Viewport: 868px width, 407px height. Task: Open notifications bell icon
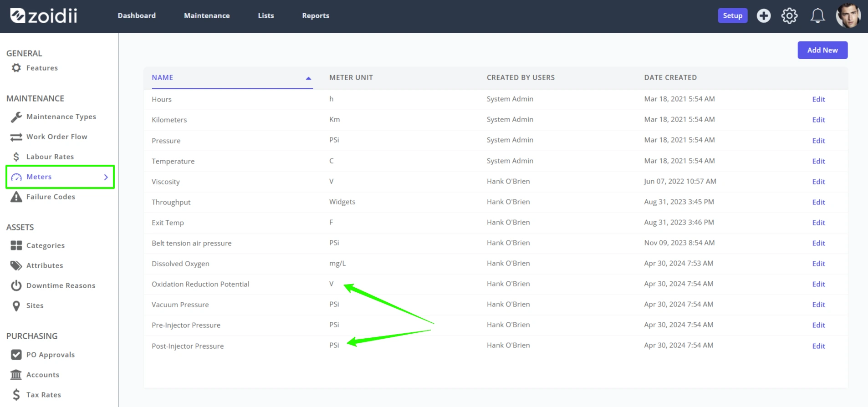[817, 15]
